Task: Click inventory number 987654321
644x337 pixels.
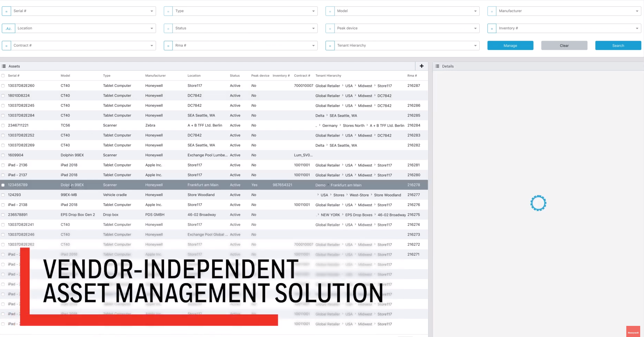Action: point(282,185)
